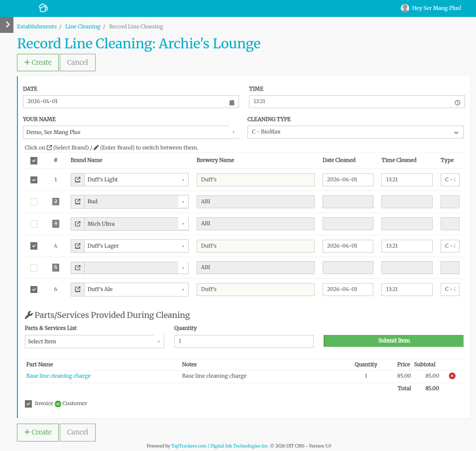The height and width of the screenshot is (451, 476).
Task: Open the empty brand dropdown on line 5
Action: (x=136, y=268)
